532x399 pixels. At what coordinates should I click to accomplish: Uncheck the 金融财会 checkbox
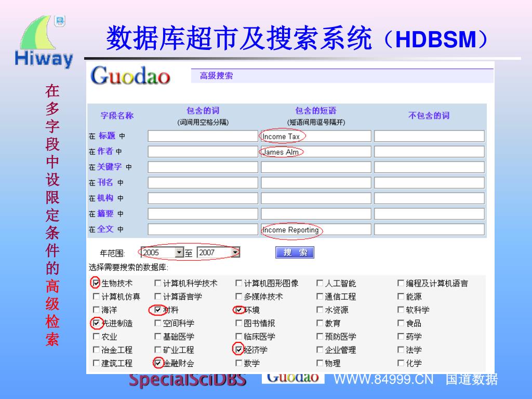coord(157,363)
